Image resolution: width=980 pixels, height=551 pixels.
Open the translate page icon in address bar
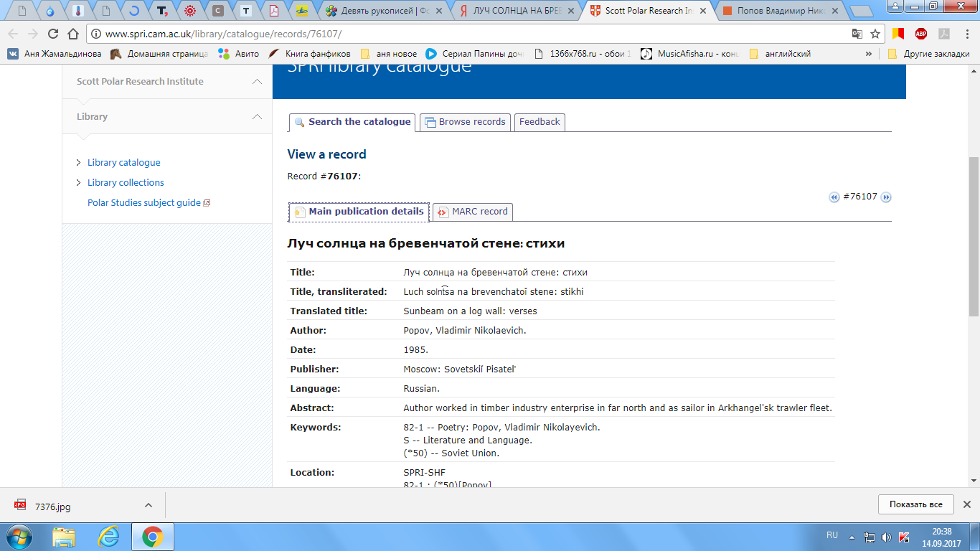[x=857, y=34]
